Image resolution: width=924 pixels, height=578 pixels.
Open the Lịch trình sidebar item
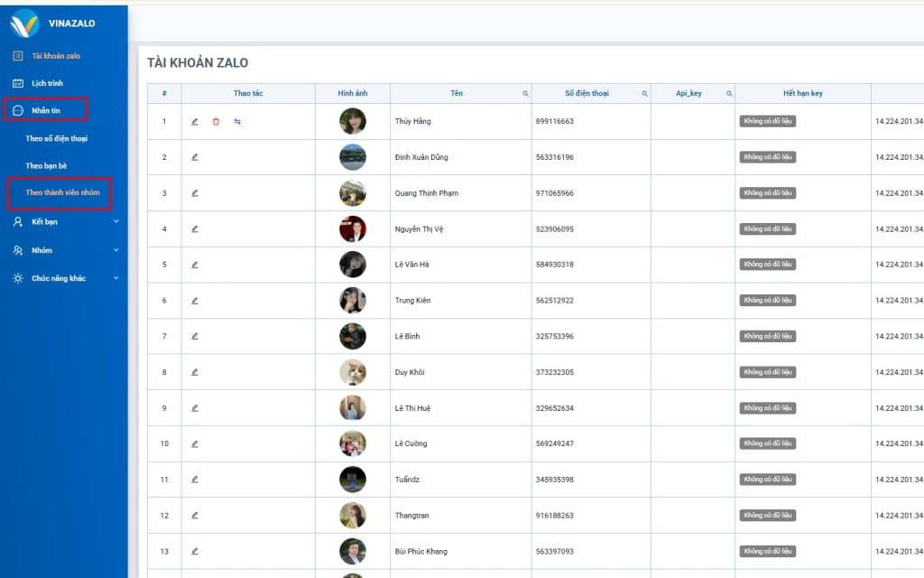point(49,83)
